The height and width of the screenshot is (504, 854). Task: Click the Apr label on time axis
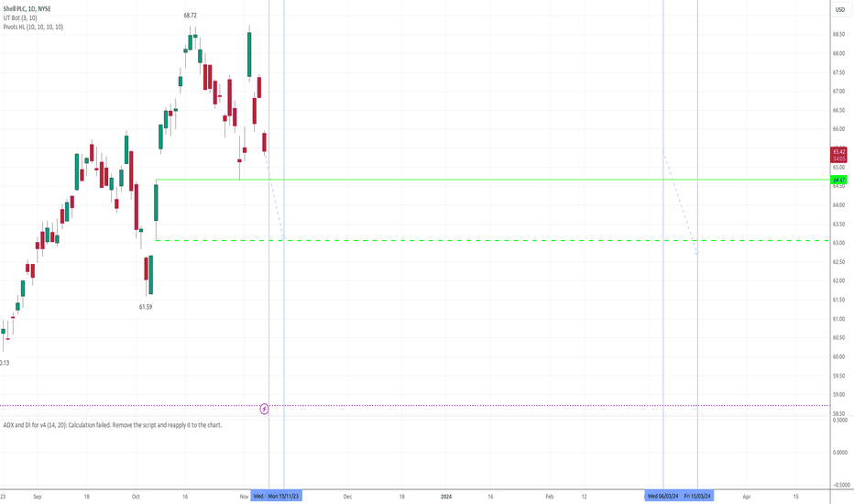tap(747, 497)
